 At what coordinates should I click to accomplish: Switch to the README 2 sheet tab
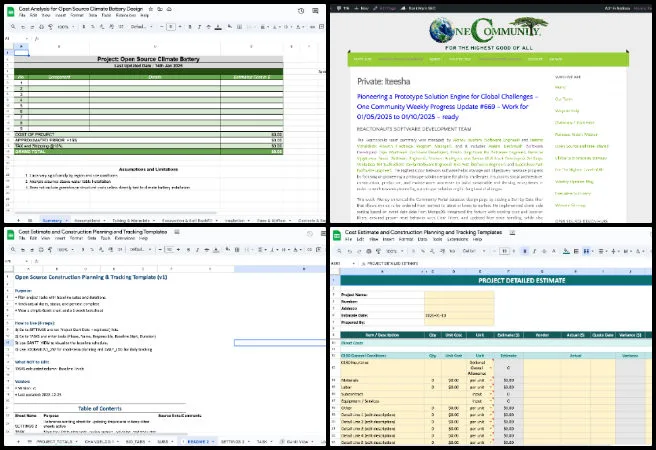click(x=197, y=441)
